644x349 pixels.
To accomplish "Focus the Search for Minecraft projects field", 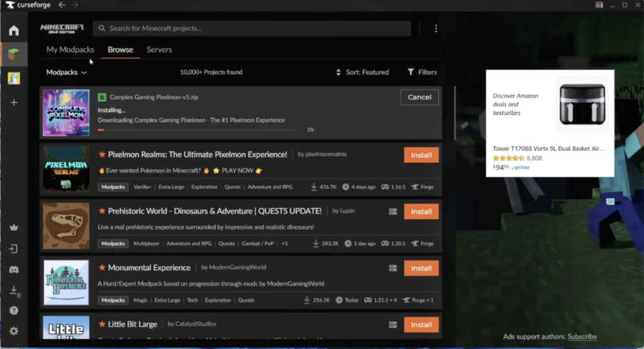I will pos(252,28).
